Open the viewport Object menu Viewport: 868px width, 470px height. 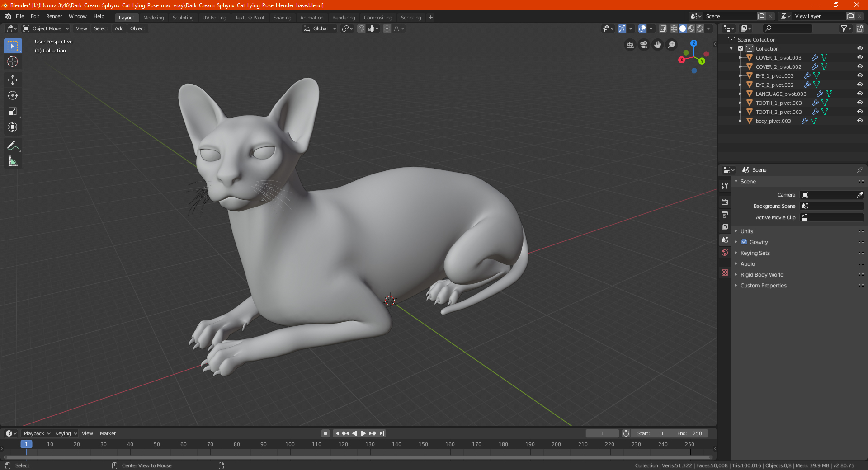pos(138,28)
